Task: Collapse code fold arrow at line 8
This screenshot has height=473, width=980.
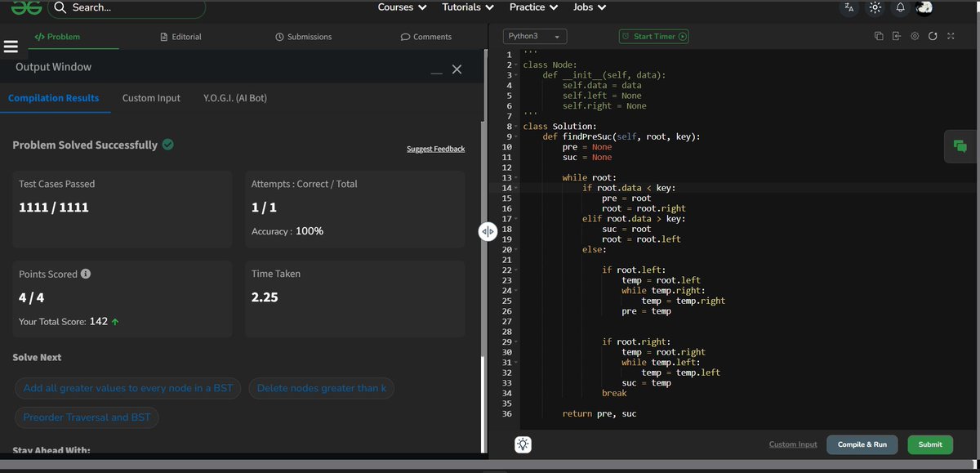Action: point(517,127)
